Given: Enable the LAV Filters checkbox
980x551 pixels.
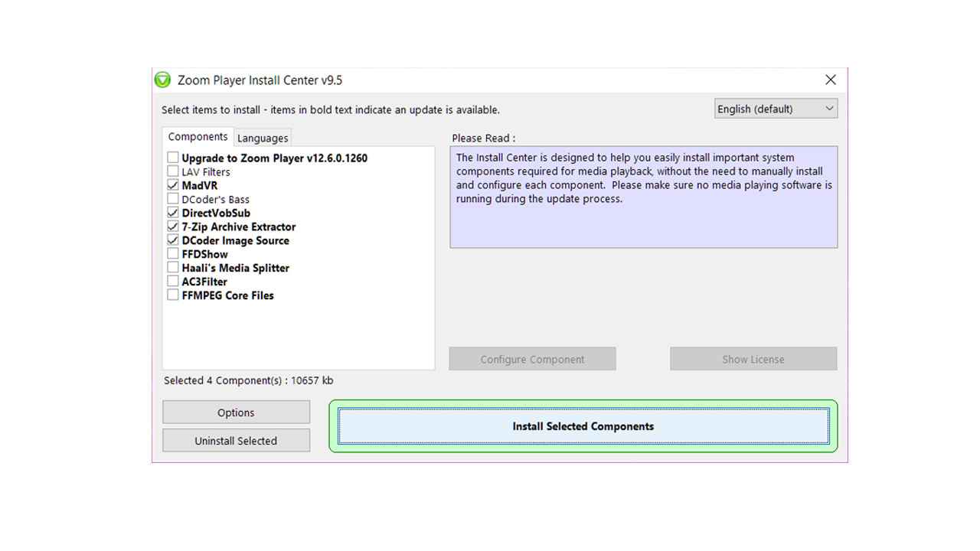Looking at the screenshot, I should (173, 172).
